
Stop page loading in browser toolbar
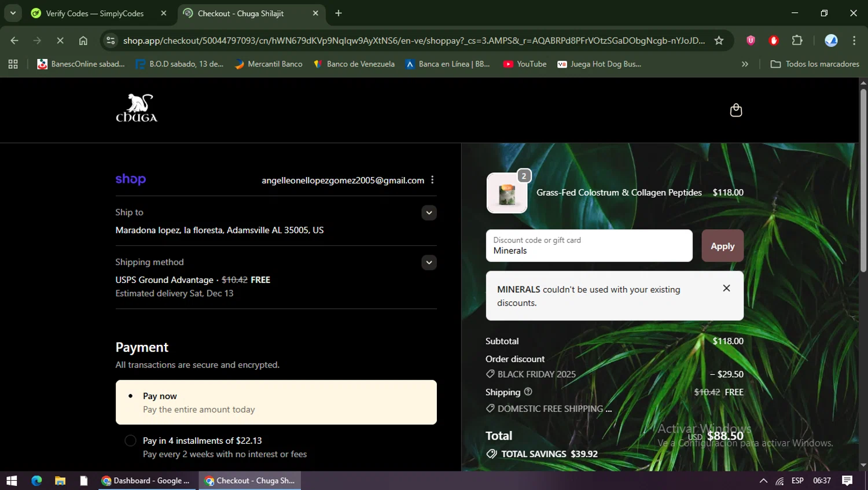click(x=60, y=40)
